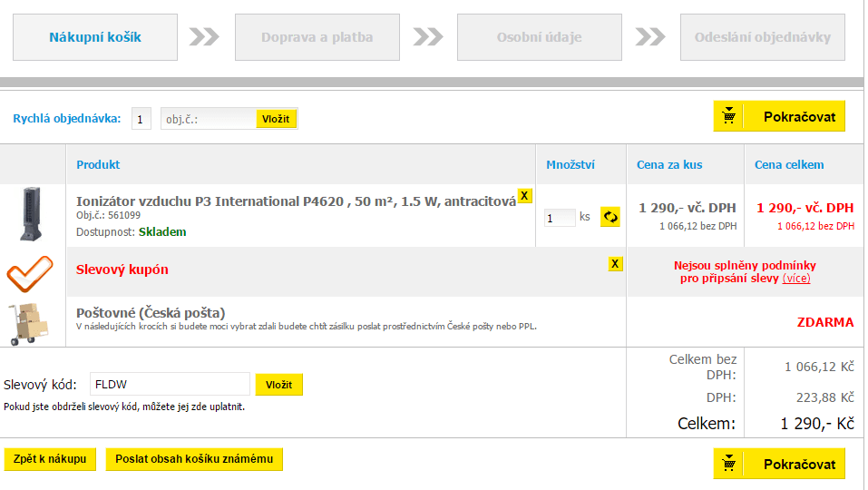Viewport: 868px width, 490px height.
Task: Click Vložit next to quick order field
Action: coord(276,119)
